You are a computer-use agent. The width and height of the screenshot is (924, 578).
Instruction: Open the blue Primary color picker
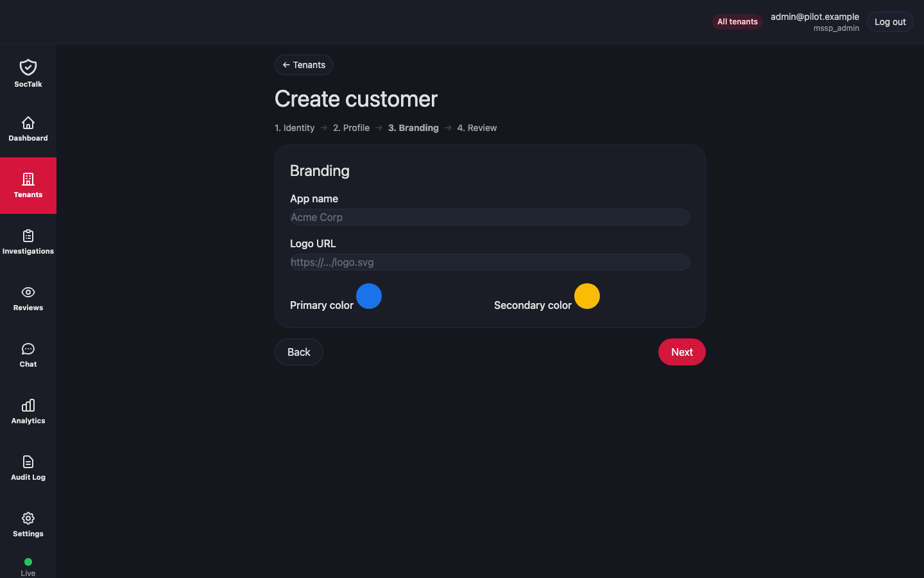369,296
